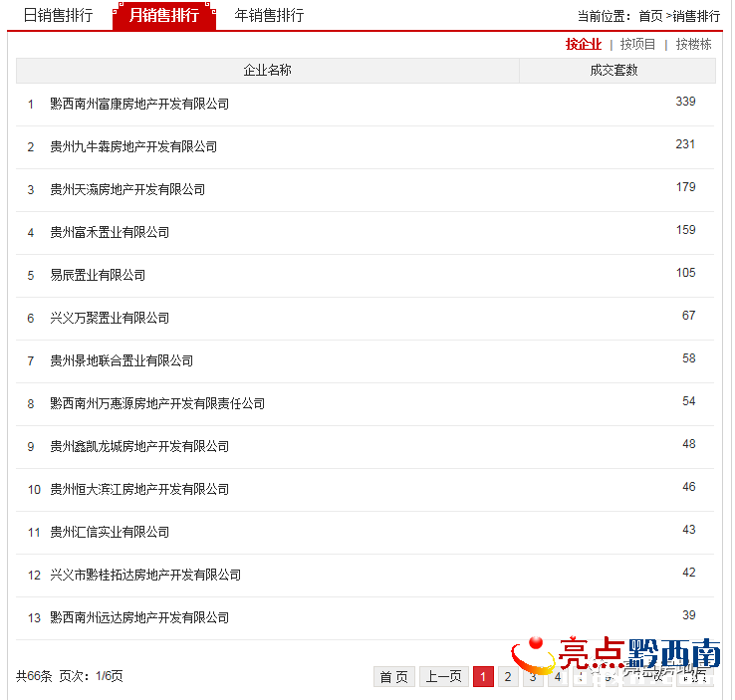The width and height of the screenshot is (735, 700).
Task: Click the 企业名称 column header
Action: 267,71
